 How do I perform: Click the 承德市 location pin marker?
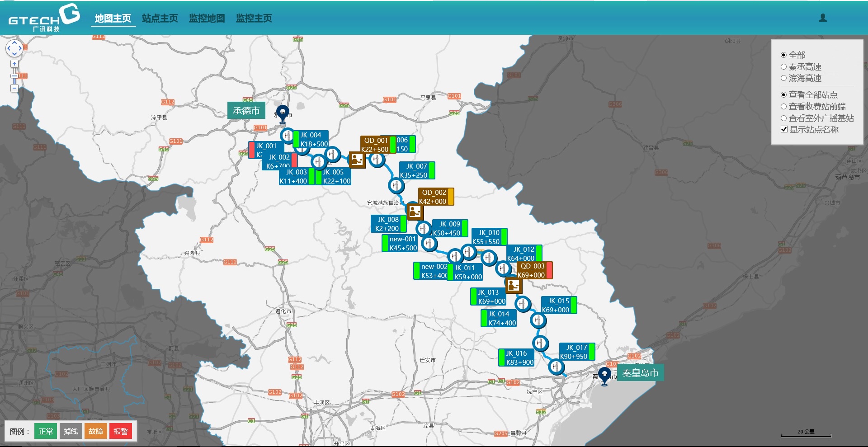(x=283, y=113)
